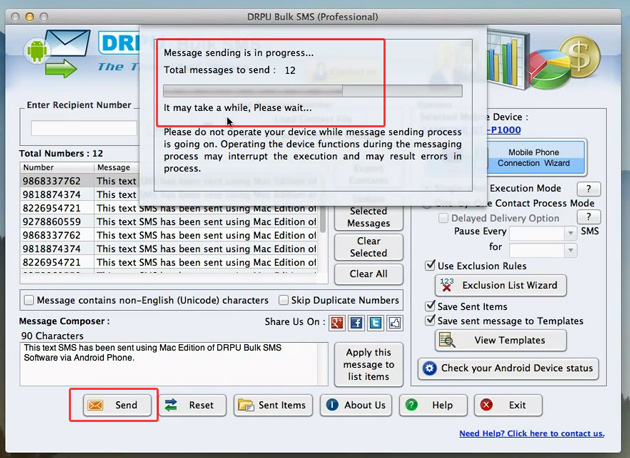Click the envelope icon on Send

(96, 405)
